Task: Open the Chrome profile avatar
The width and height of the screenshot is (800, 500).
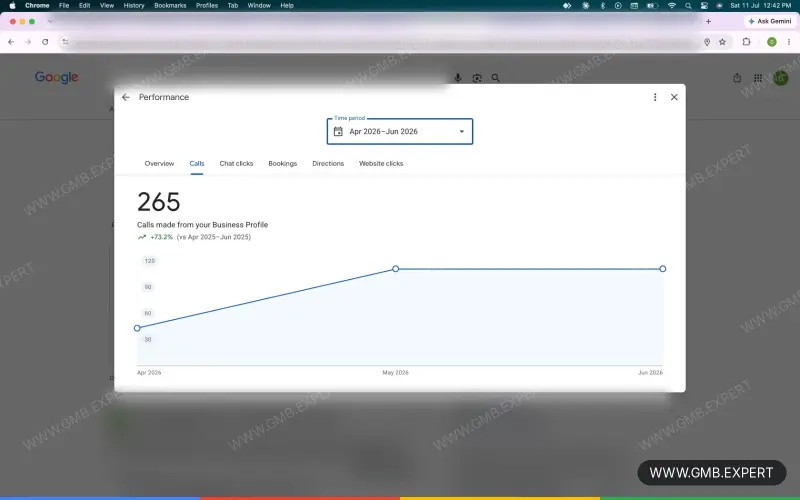Action: click(771, 42)
